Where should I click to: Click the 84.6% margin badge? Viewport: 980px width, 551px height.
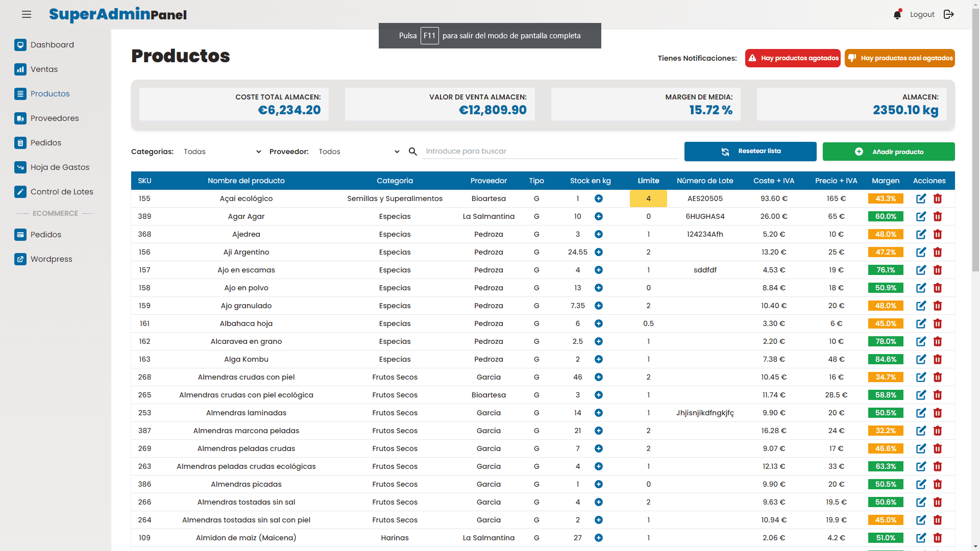pos(886,359)
